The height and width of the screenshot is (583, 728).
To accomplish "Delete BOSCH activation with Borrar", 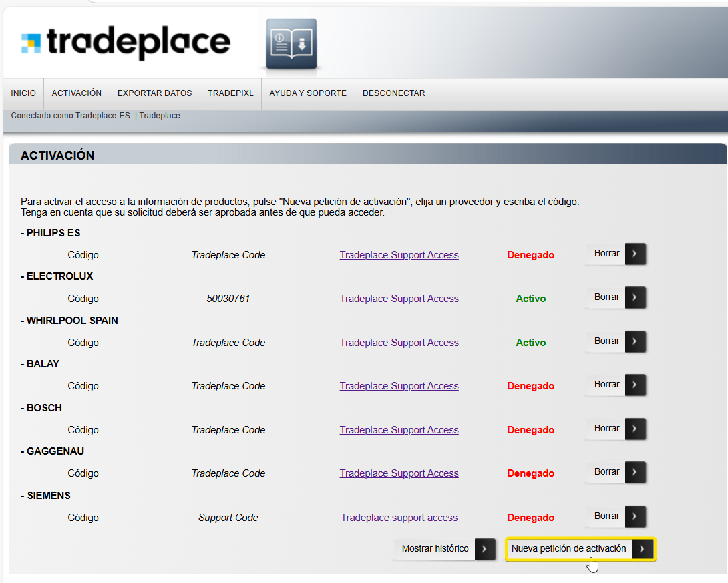I will point(616,429).
